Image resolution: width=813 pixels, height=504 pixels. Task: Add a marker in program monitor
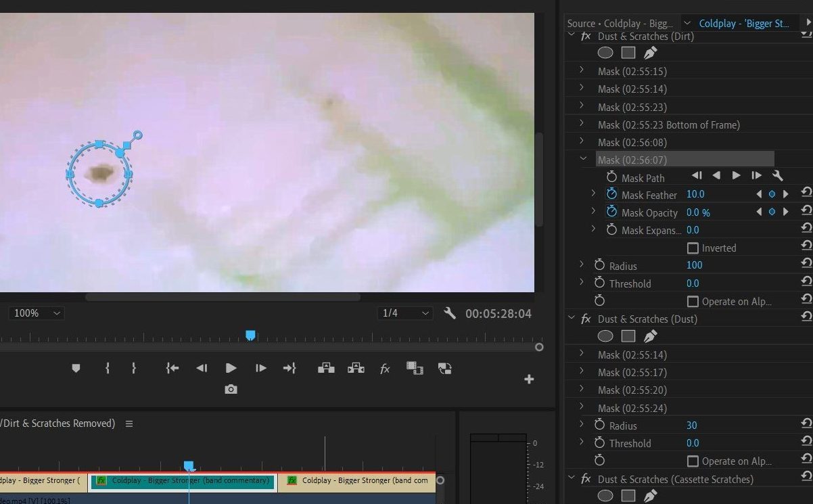coord(76,368)
